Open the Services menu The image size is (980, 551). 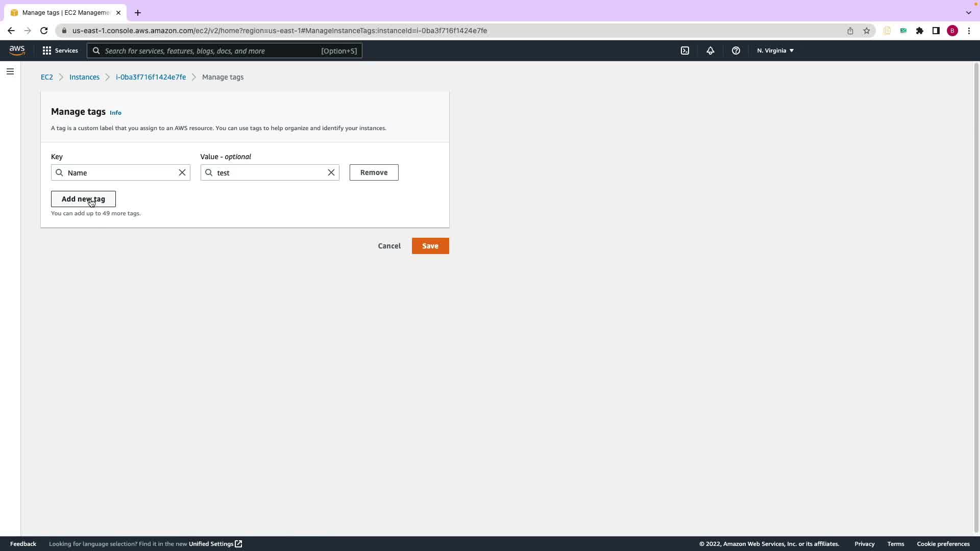tap(60, 51)
